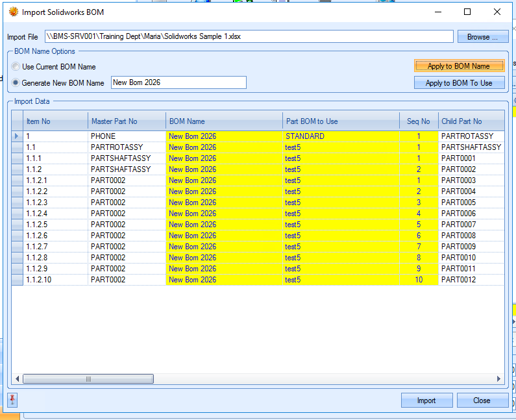Select Use Current BOM Name option
This screenshot has width=516, height=420.
pos(16,66)
